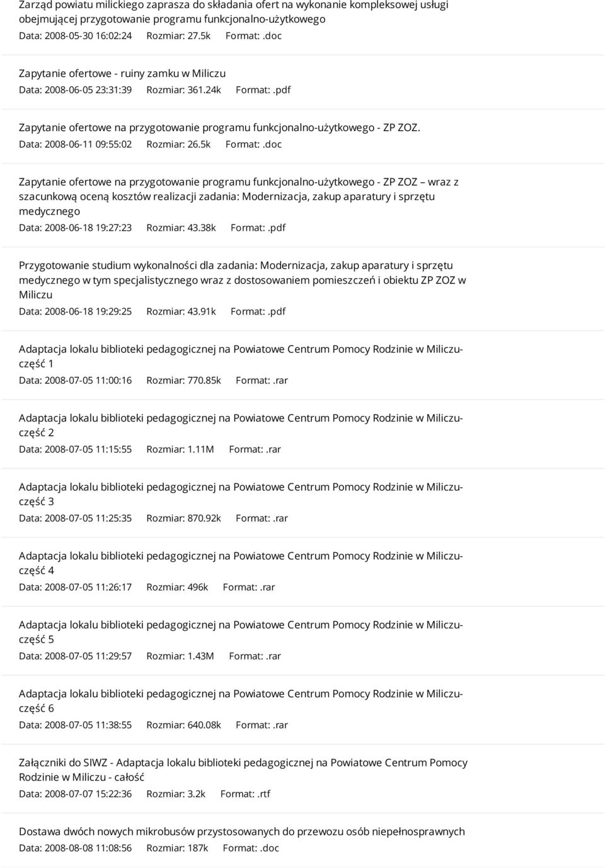Viewport: 605px width, 868px height.
Task: Open 'Dostawa dwóch nowych mikrobusów' document
Action: 242,831
